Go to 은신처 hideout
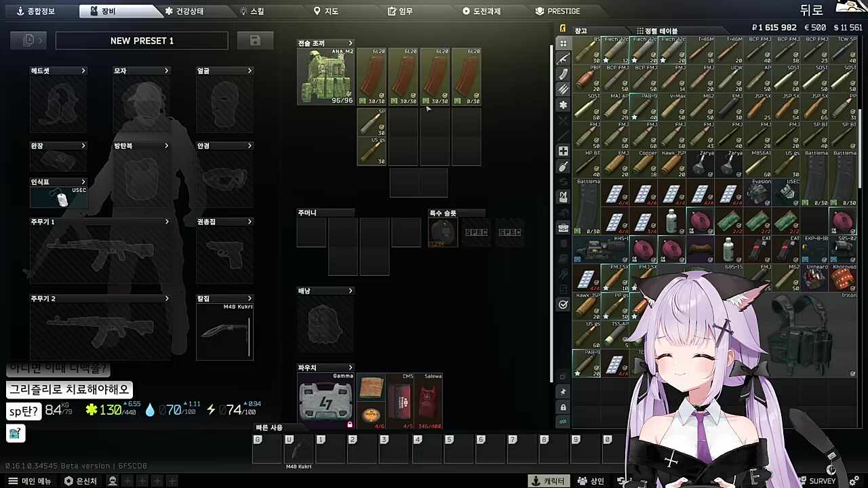The height and width of the screenshot is (488, 868). 81,481
